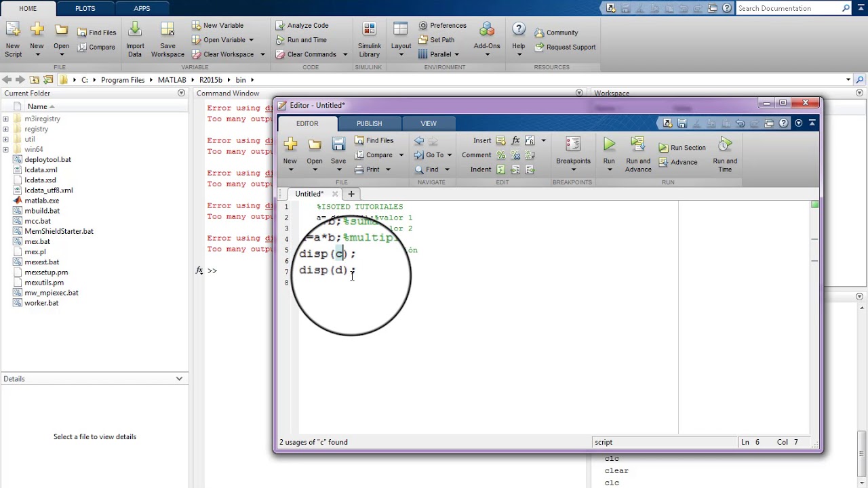This screenshot has width=868, height=488.
Task: Switch to the APPS tab
Action: click(142, 8)
